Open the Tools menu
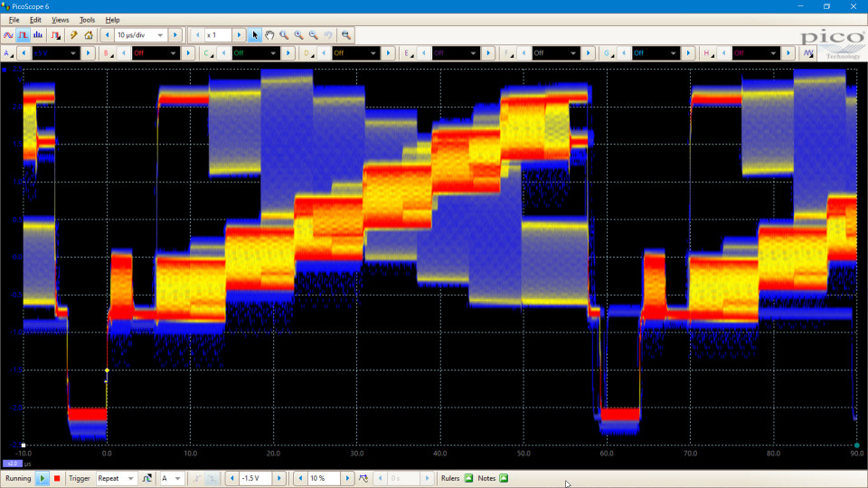The height and width of the screenshot is (488, 868). pos(87,19)
